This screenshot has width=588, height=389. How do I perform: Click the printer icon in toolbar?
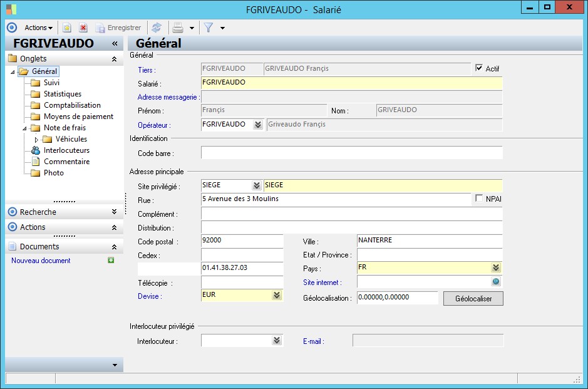tap(178, 28)
